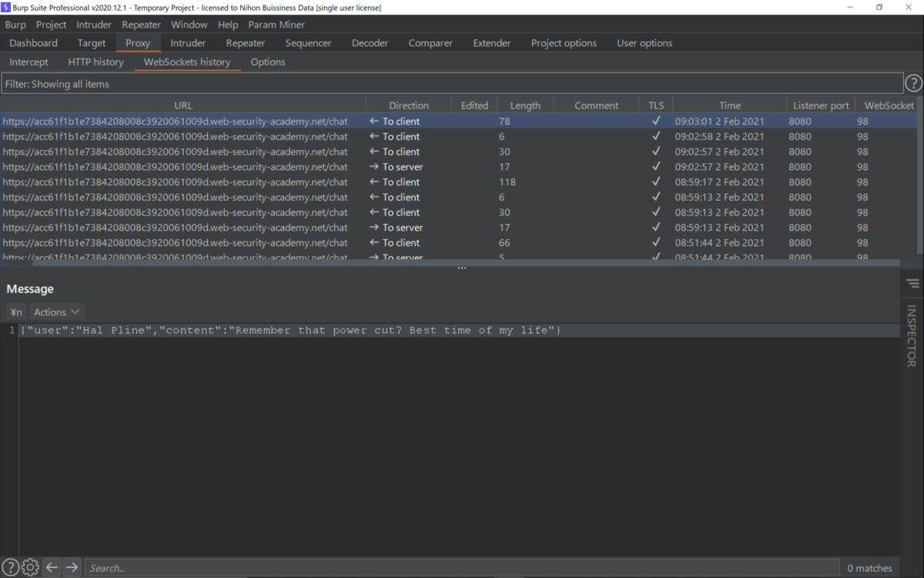
Task: Sort by the Direction column header
Action: (409, 106)
